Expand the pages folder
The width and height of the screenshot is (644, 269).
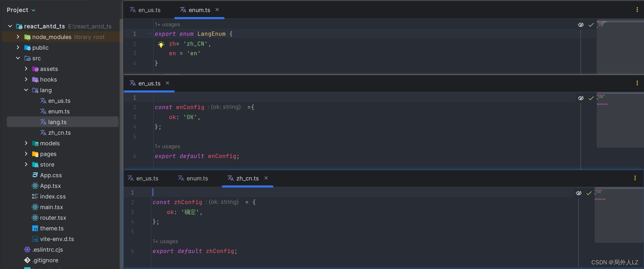pyautogui.click(x=26, y=154)
